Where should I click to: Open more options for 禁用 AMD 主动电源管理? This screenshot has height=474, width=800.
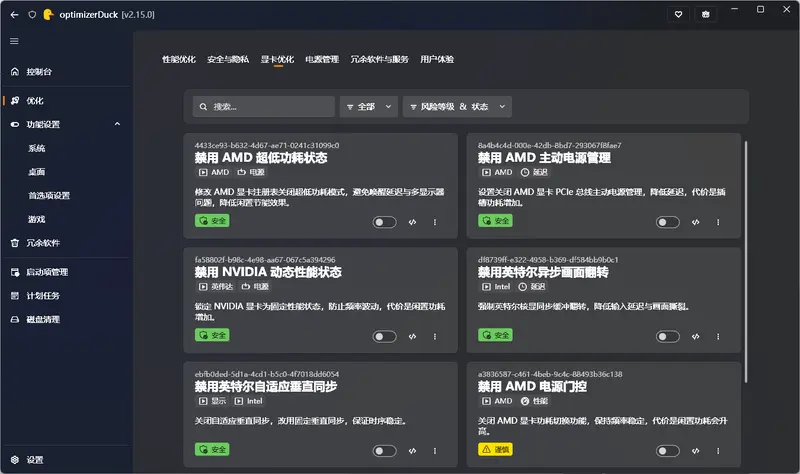[x=718, y=222]
